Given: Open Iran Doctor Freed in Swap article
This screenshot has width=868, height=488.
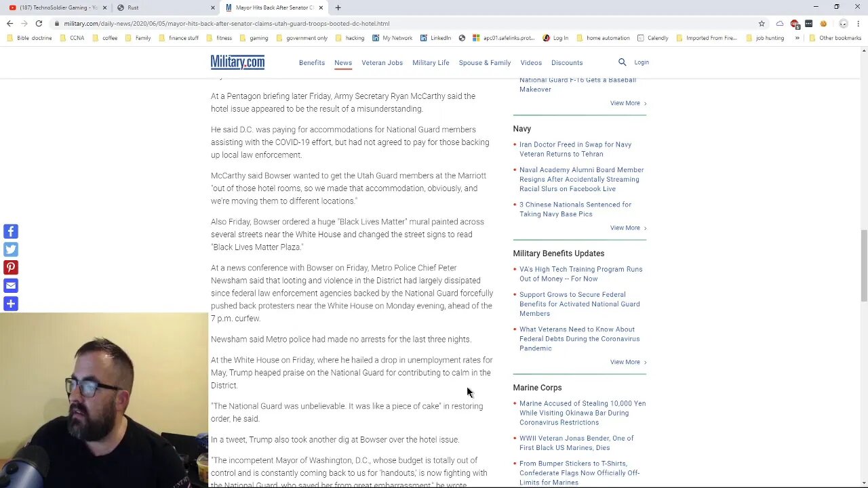Looking at the screenshot, I should (x=575, y=149).
